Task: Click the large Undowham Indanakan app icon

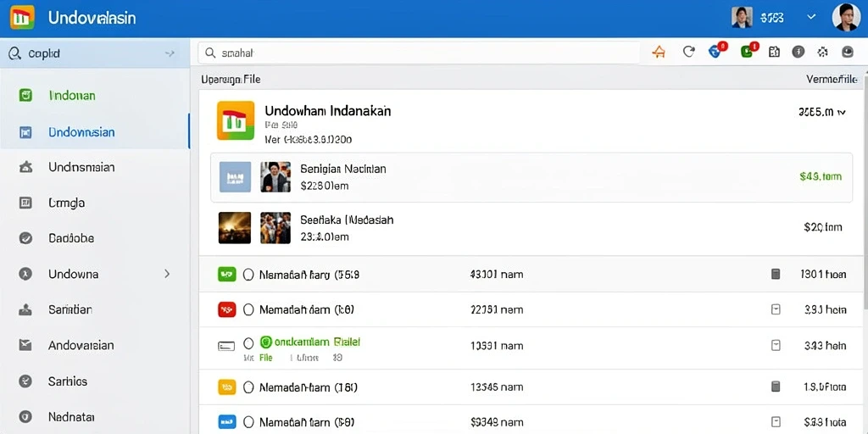Action: (x=236, y=120)
